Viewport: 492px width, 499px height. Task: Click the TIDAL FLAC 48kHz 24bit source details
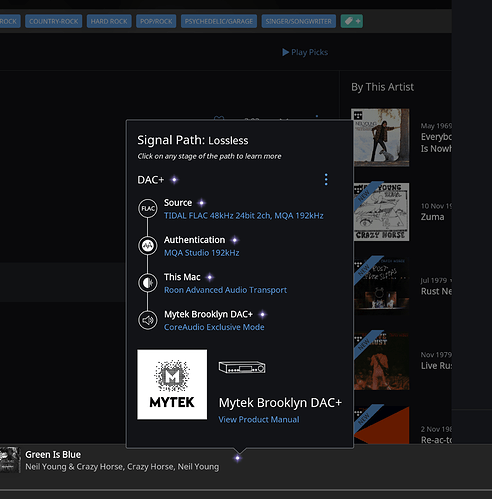click(x=243, y=216)
